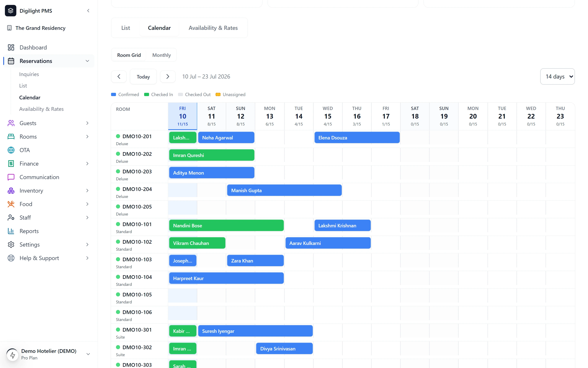Collapse the Reservations menu chevron
Screen dimensions: 588x368
87,61
